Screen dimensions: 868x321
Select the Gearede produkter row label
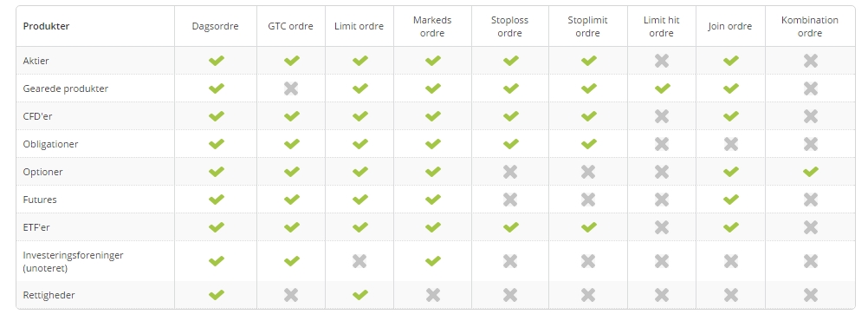pos(65,88)
